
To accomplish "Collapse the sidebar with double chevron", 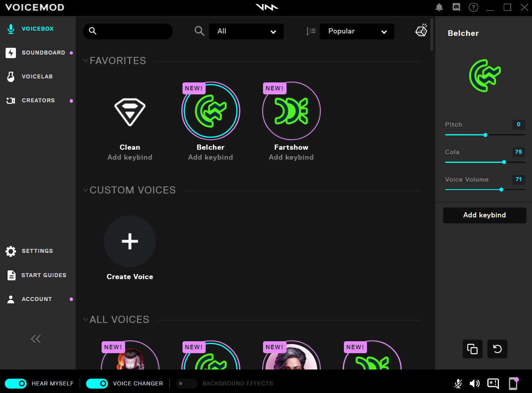I will 36,339.
